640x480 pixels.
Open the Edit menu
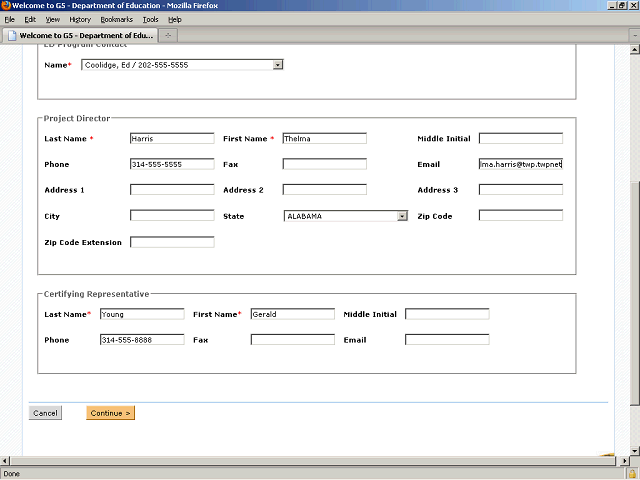coord(30,20)
